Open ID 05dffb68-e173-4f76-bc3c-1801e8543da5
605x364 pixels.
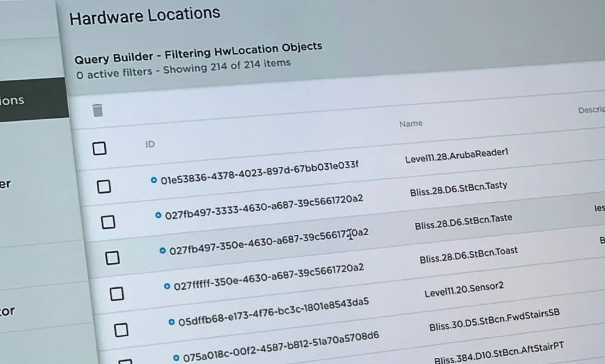coord(273,312)
